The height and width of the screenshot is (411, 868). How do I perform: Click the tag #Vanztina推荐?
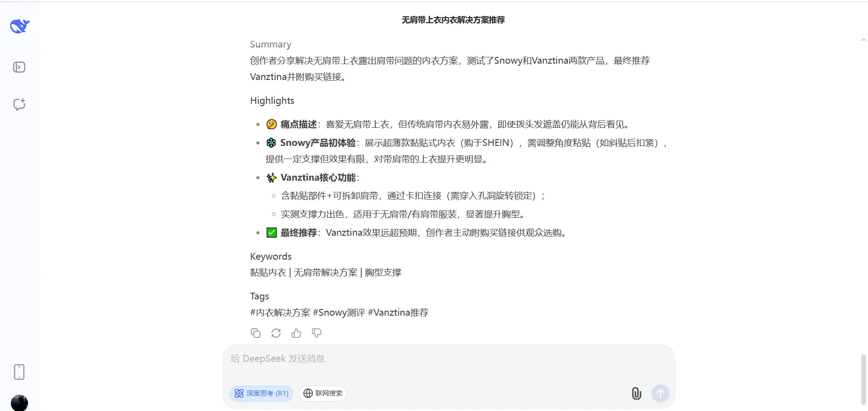pyautogui.click(x=397, y=312)
